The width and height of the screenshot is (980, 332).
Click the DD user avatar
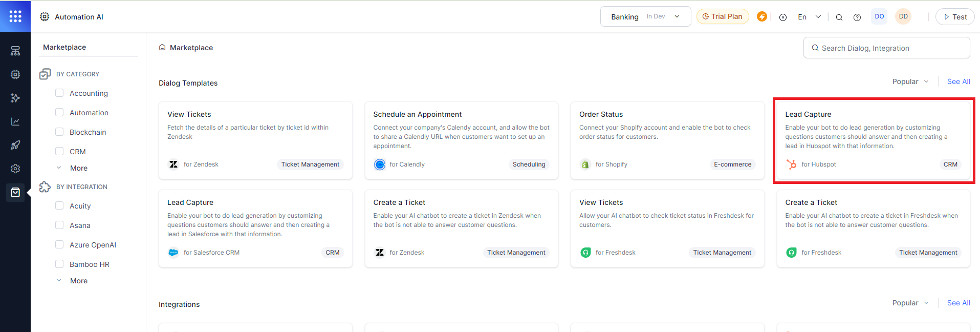(903, 16)
